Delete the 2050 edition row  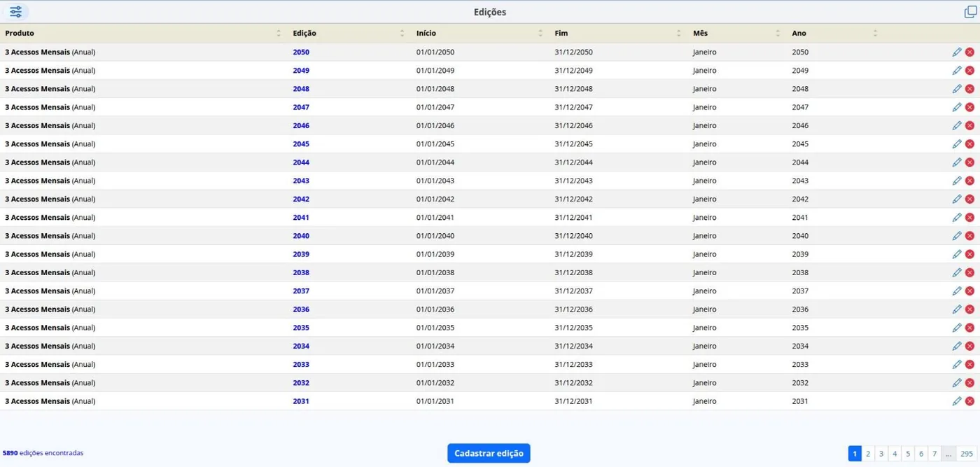click(x=969, y=52)
